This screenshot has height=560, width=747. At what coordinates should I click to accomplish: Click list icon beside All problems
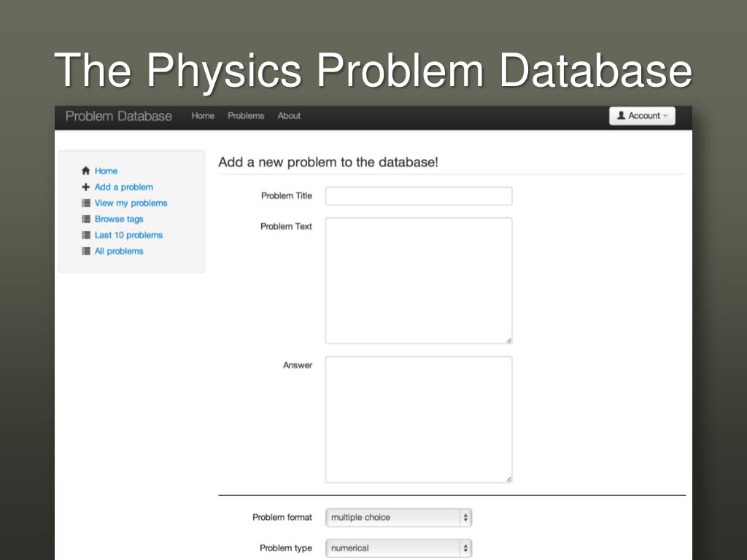point(86,252)
